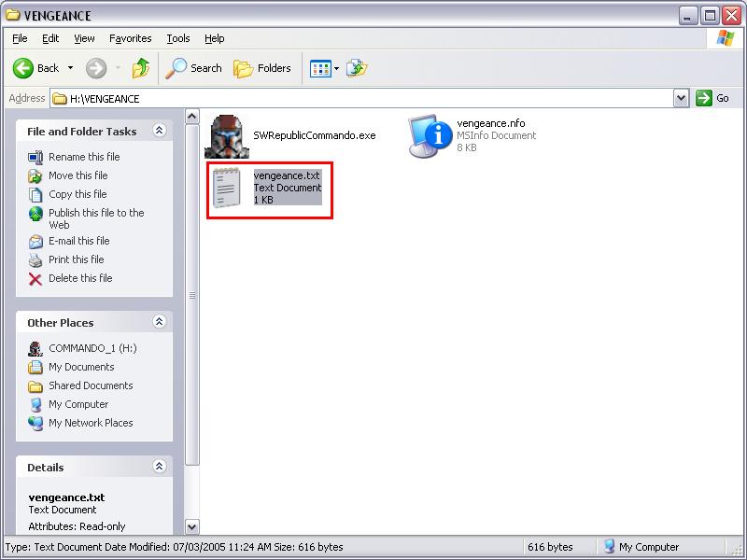Select the SWRepublicCommando.exe file icon
This screenshot has width=747, height=560.
pyautogui.click(x=227, y=136)
